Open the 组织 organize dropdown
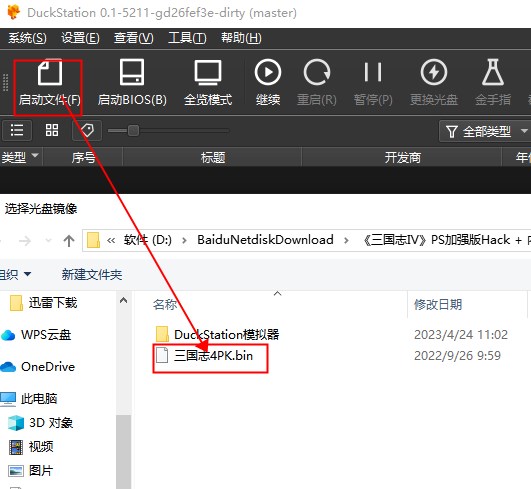The height and width of the screenshot is (489, 531). (x=15, y=274)
